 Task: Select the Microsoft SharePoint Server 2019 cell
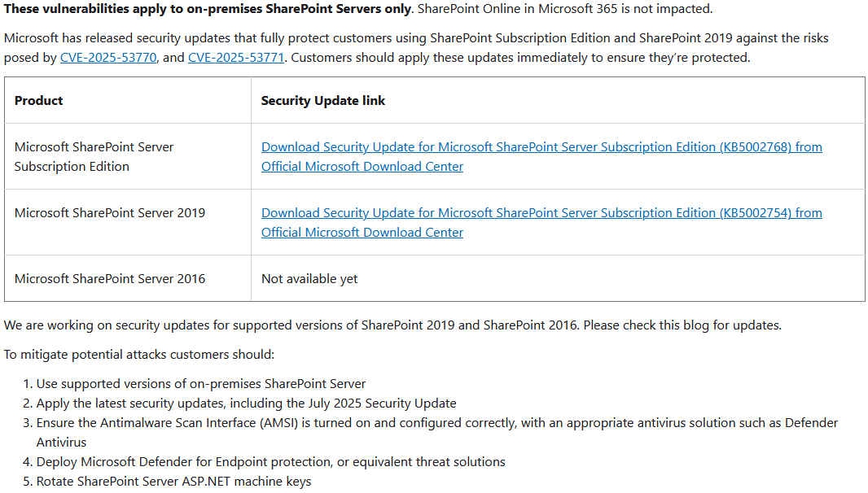[110, 213]
